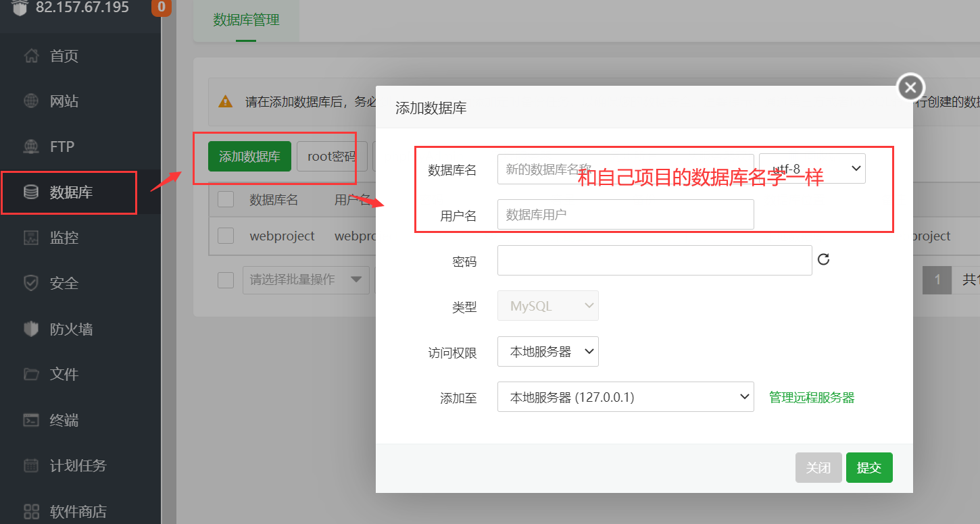The width and height of the screenshot is (980, 524).
Task: Click the database icon beside 数据库
Action: [31, 192]
